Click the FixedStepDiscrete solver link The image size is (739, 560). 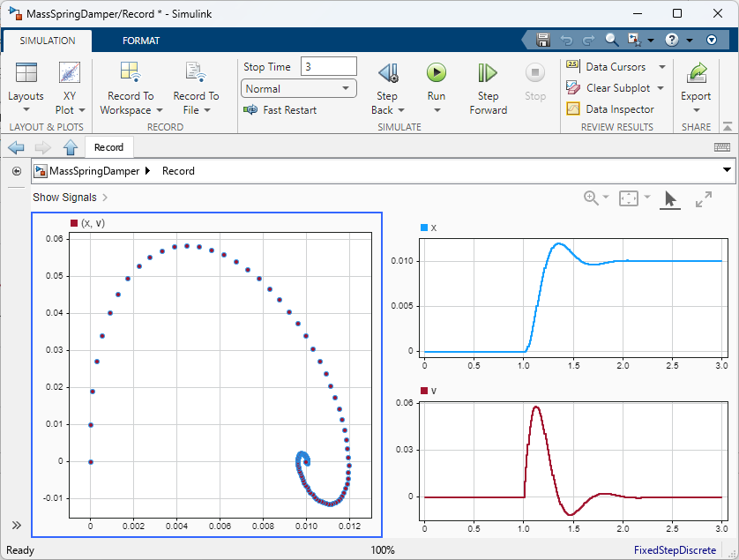pyautogui.click(x=675, y=550)
